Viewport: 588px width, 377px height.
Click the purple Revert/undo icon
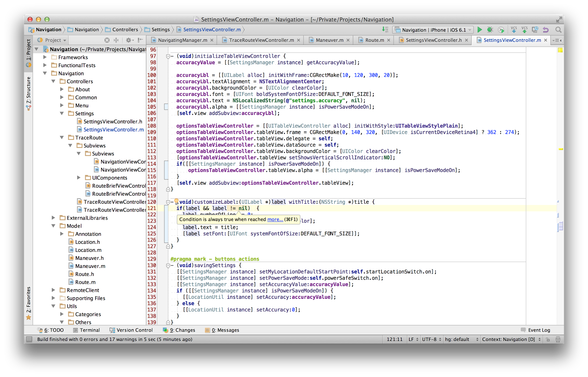coord(546,30)
